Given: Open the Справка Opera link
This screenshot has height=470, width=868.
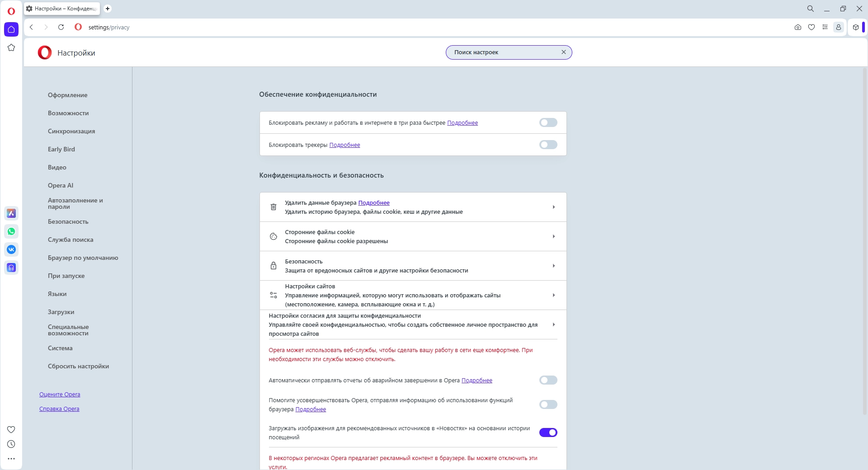Looking at the screenshot, I should [x=59, y=409].
